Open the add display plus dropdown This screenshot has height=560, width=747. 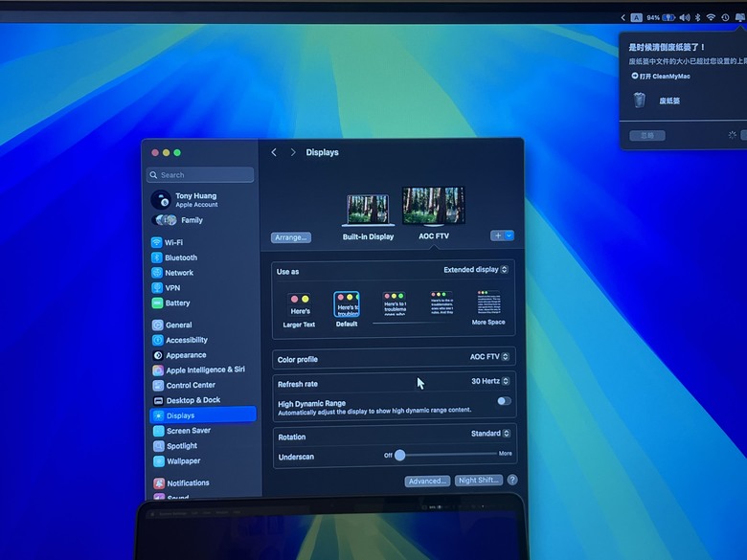[502, 235]
